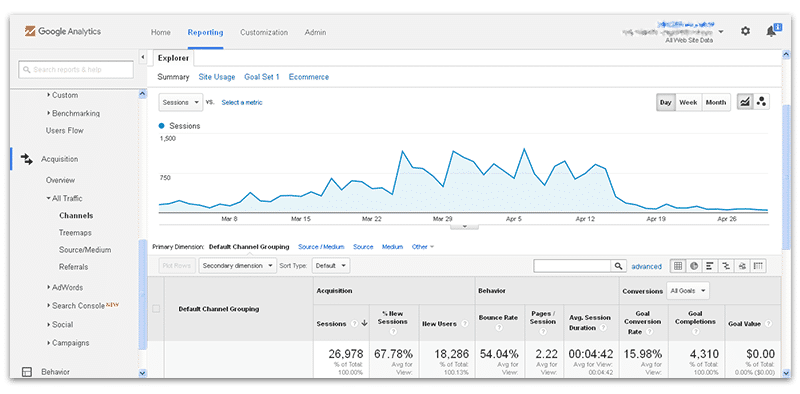This screenshot has width=800, height=394.
Task: Choose Source / Medium primary dimension
Action: (321, 247)
